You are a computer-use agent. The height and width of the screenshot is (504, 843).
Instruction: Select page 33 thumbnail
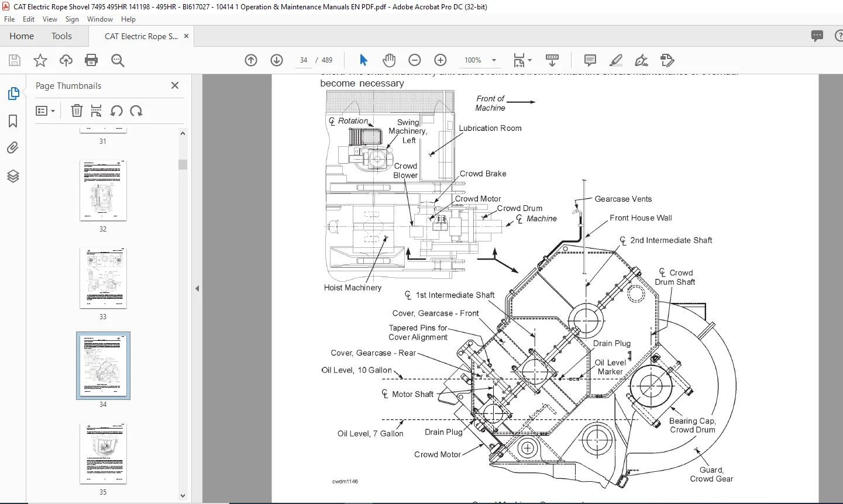coord(103,278)
